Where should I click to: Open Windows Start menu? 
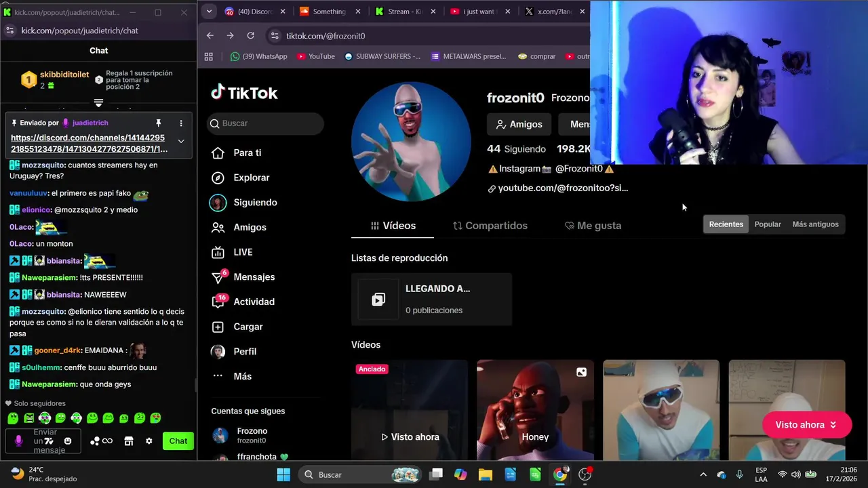[283, 474]
